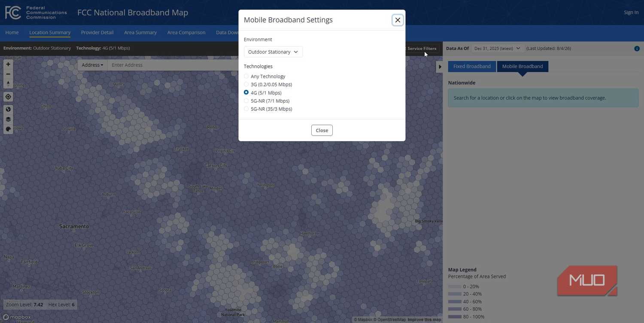644x323 pixels.
Task: Click the 20 - 40% legend swatch
Action: [x=454, y=294]
